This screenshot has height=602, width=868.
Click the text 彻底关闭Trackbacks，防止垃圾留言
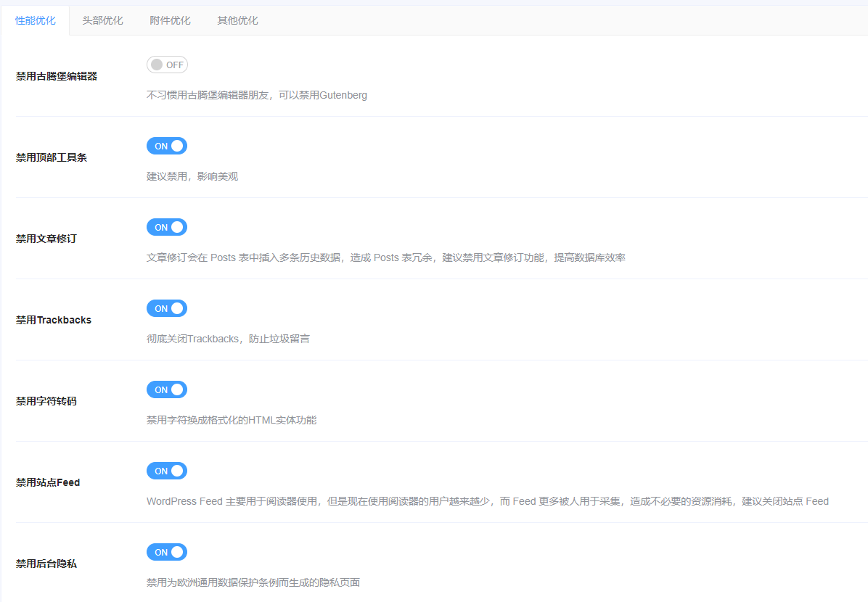[228, 339]
